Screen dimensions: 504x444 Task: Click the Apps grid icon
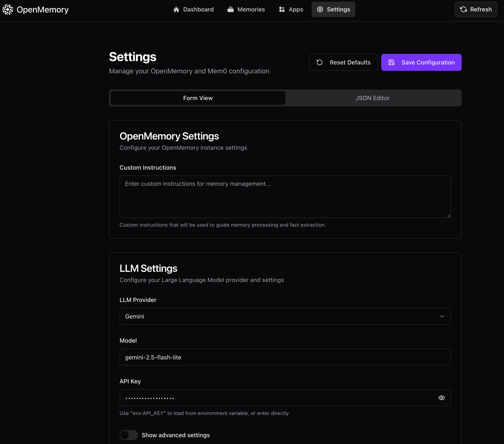coord(282,9)
